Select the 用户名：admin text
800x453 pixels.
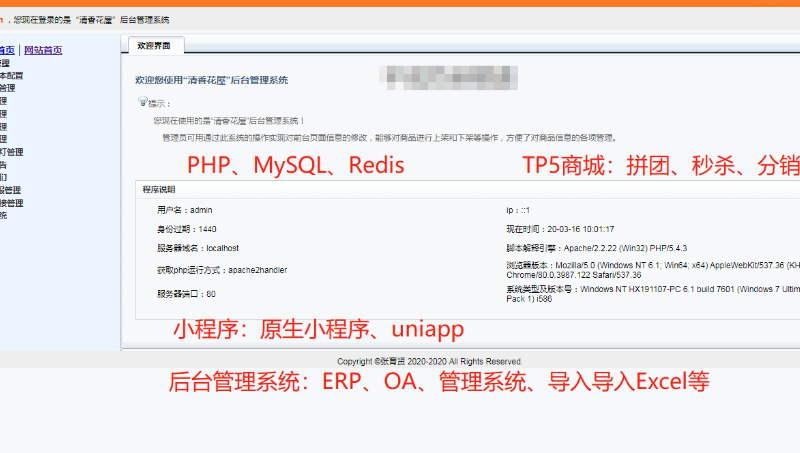click(185, 210)
